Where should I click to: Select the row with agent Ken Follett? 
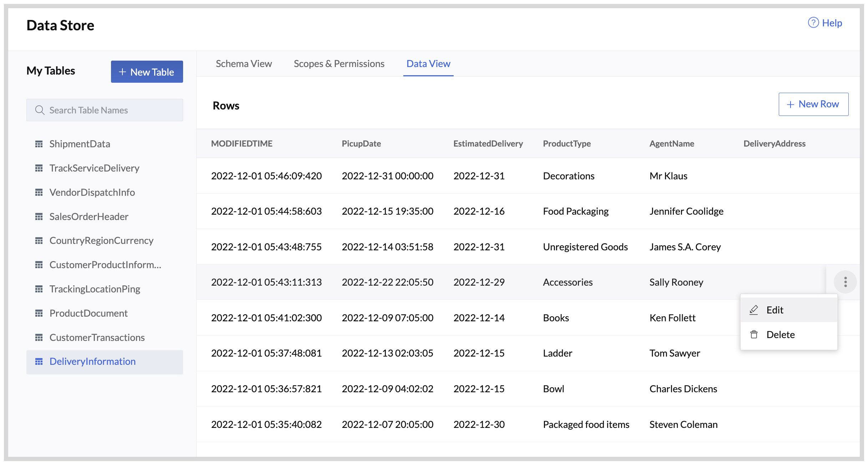(428, 317)
